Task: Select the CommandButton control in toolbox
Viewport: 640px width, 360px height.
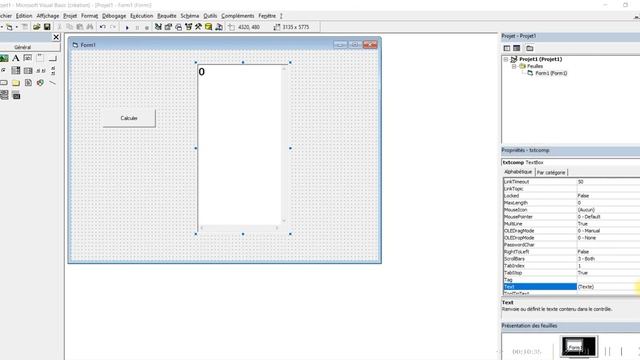Action: 53,58
